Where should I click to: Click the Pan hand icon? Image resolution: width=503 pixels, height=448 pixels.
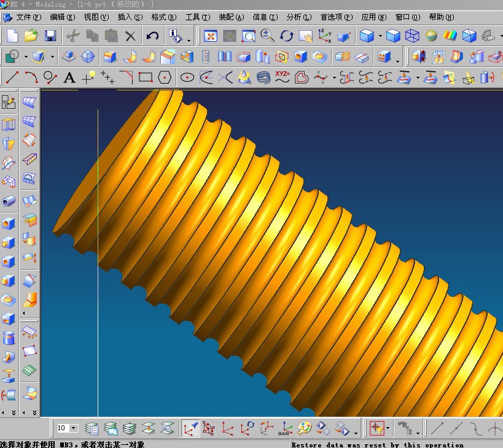305,36
